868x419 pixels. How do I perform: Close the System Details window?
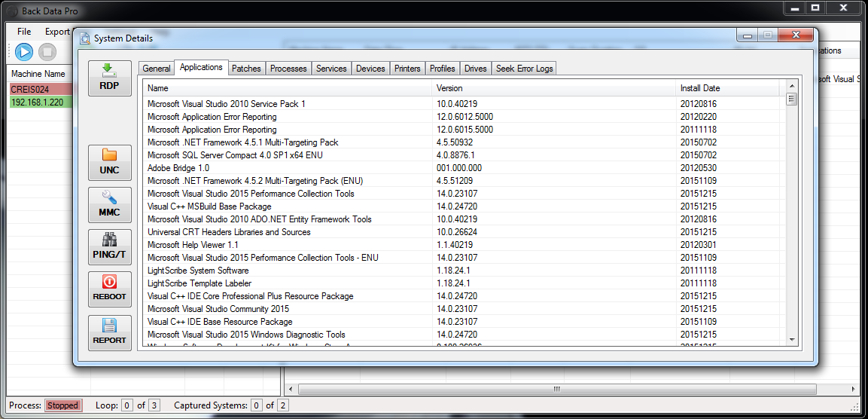(796, 35)
